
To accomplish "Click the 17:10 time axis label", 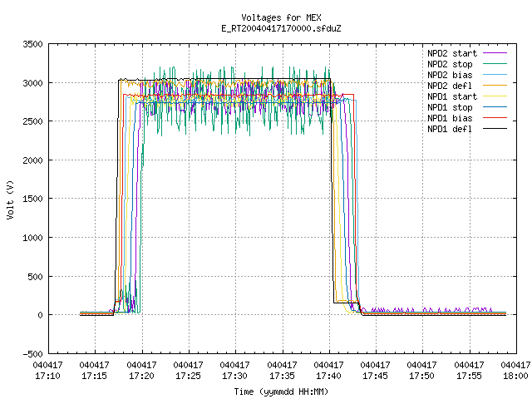I will point(48,376).
